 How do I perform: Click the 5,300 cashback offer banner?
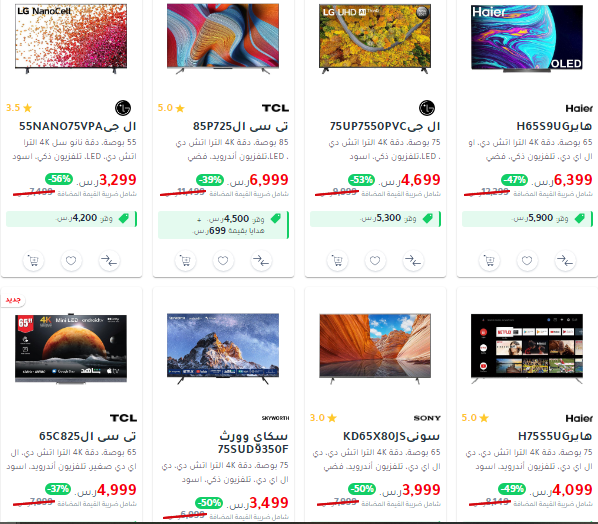pos(375,219)
